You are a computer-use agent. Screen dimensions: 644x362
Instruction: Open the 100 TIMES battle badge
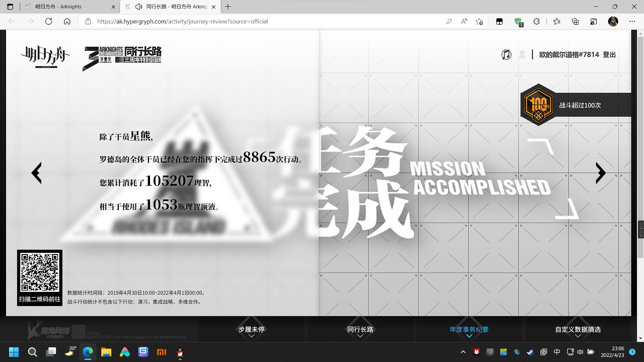coord(538,105)
